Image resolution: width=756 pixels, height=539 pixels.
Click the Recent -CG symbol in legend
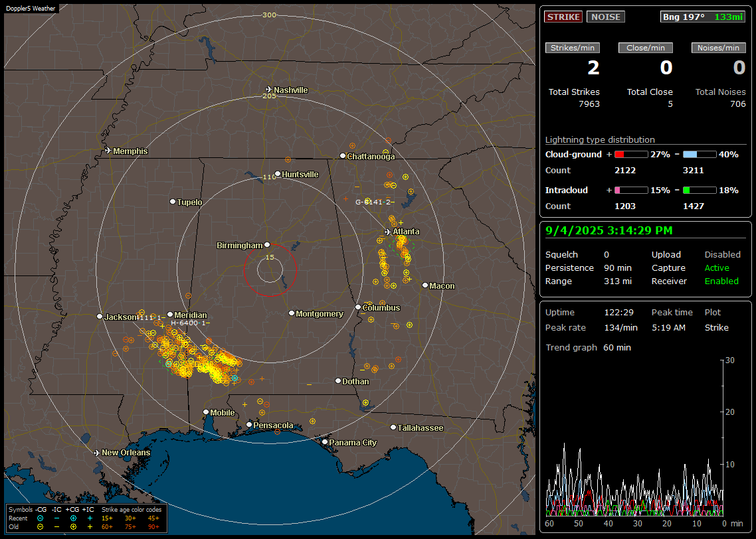pyautogui.click(x=41, y=518)
